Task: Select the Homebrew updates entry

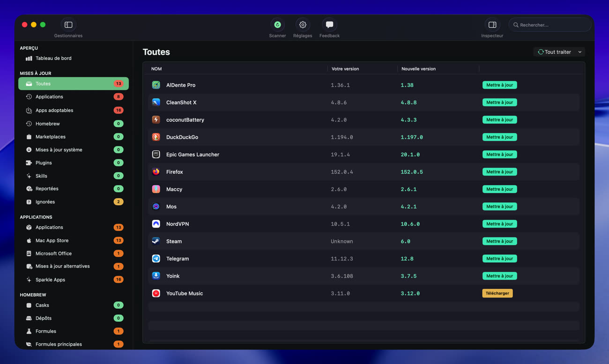Action: (x=74, y=124)
